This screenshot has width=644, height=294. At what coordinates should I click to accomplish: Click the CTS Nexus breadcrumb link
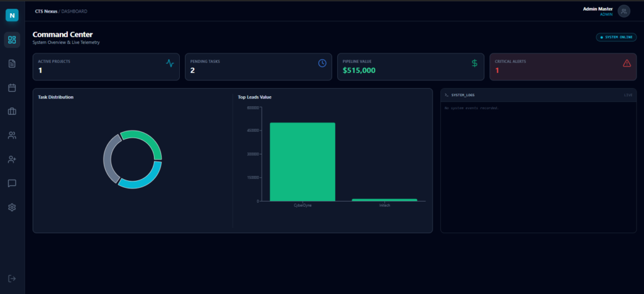tap(46, 11)
